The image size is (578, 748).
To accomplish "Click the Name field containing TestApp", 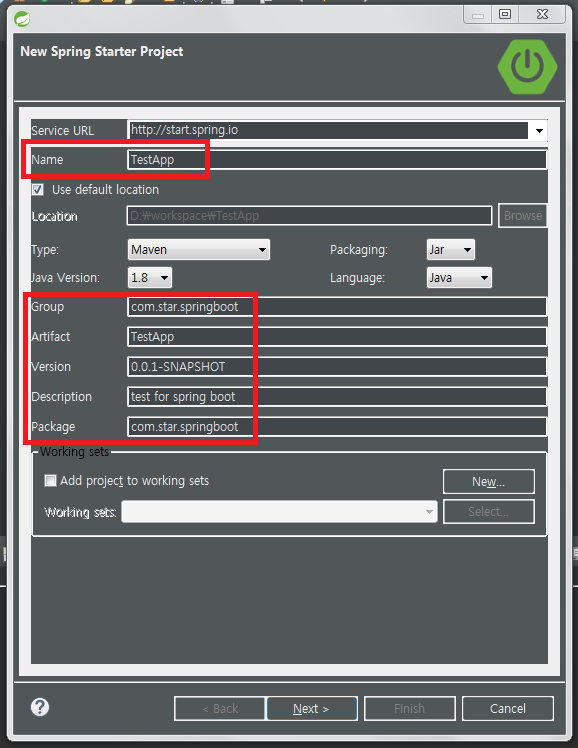I will 337,160.
